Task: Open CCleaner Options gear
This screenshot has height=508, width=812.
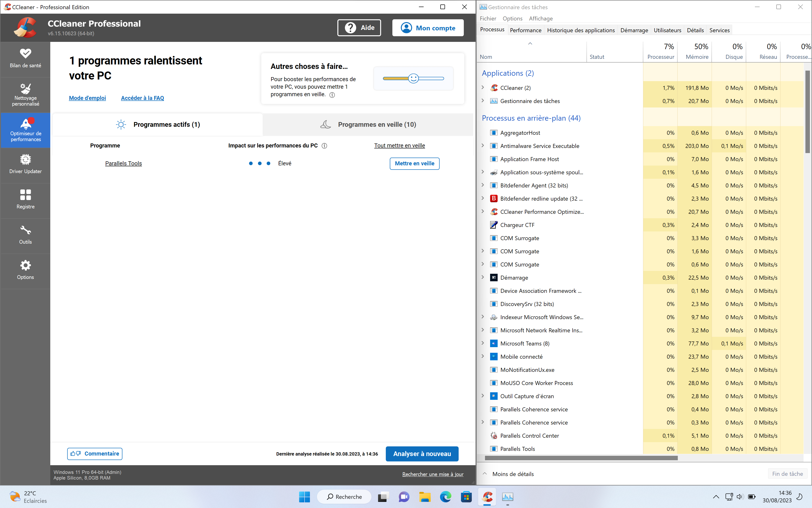Action: [26, 271]
